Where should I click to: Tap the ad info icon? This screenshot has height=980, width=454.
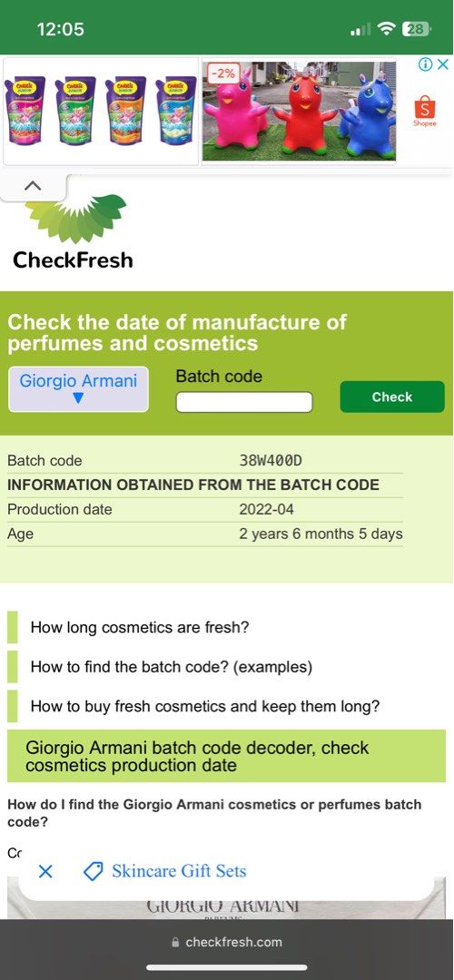(x=425, y=64)
